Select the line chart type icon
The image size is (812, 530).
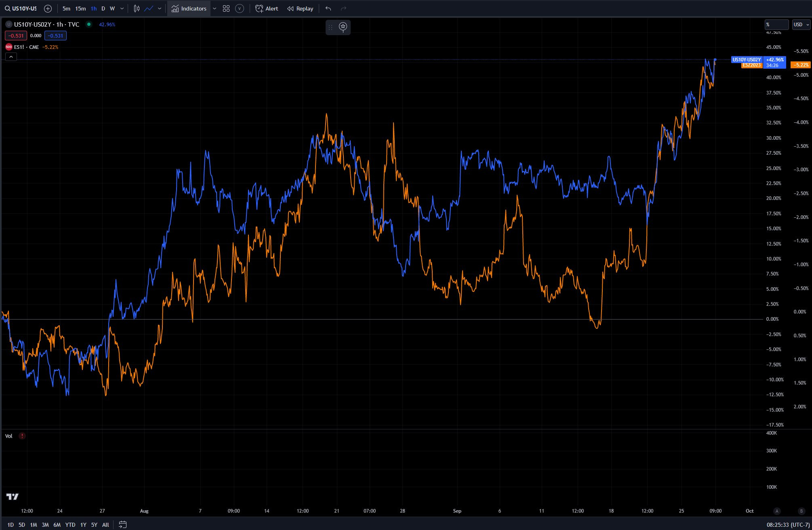click(x=149, y=8)
